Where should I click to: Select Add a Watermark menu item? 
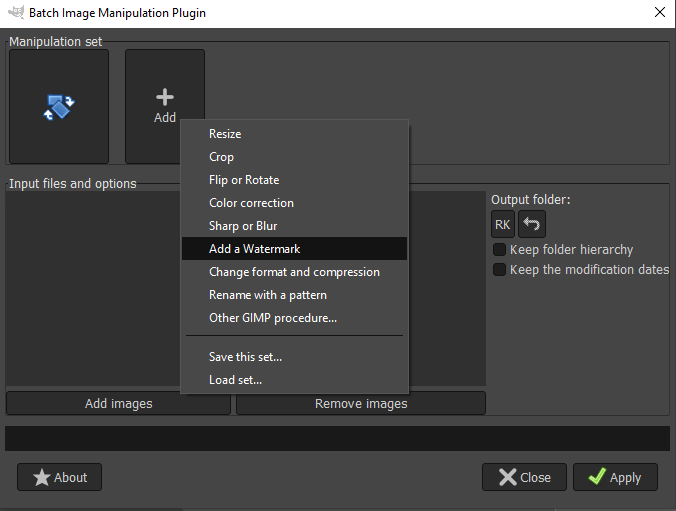(x=254, y=249)
